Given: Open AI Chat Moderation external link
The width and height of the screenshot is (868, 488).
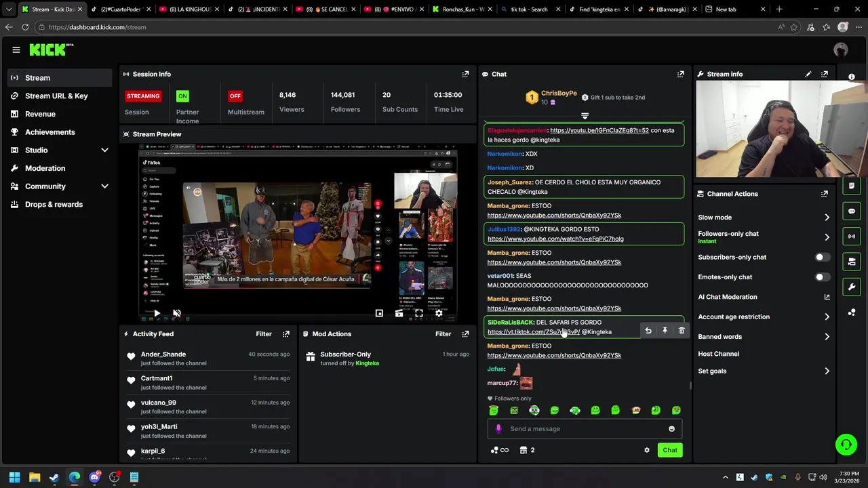Looking at the screenshot, I should 827,297.
